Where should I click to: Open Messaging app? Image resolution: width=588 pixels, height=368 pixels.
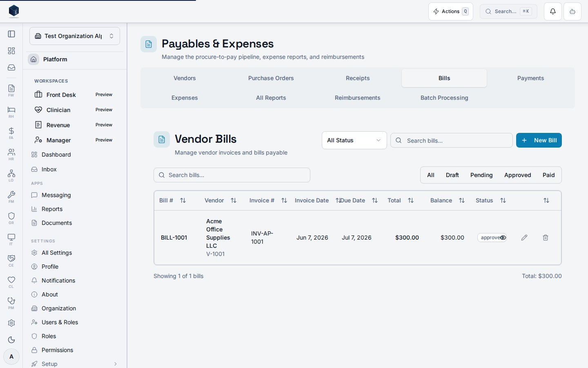74,195
